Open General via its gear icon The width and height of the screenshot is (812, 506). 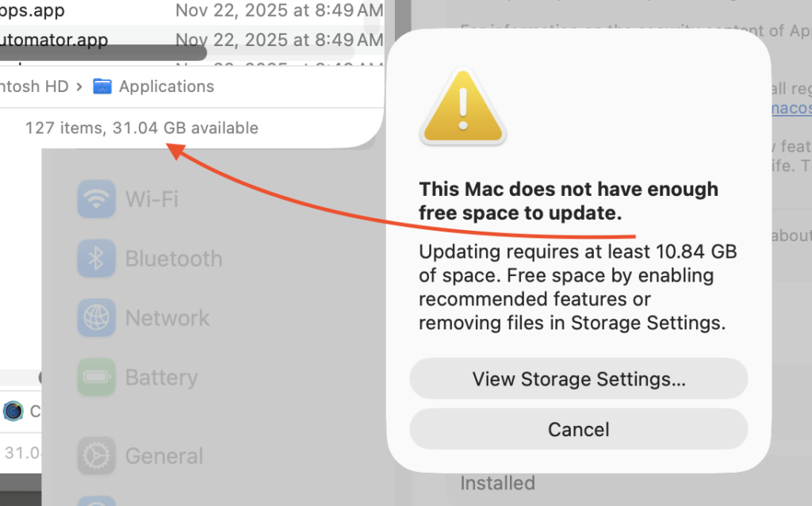coord(96,456)
